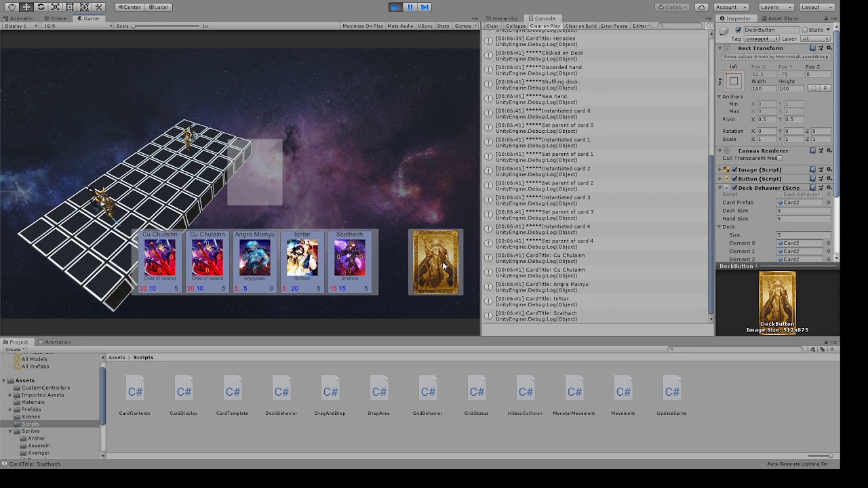
Task: Pause the running game
Action: [410, 7]
